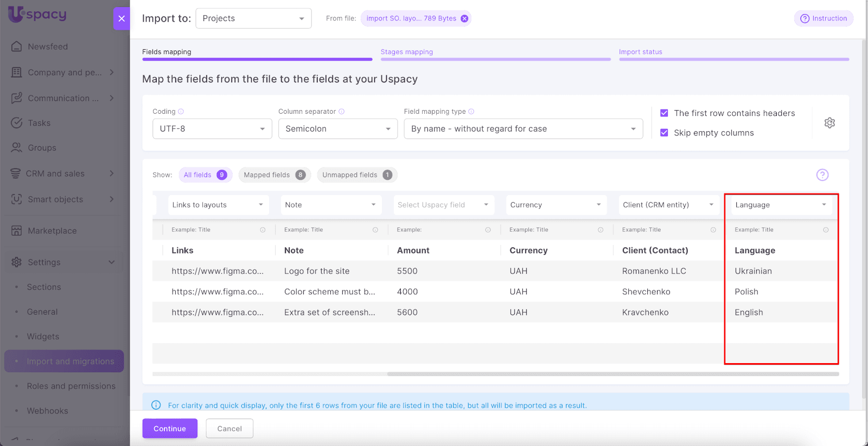
Task: Show only Unmapped fields filter
Action: pyautogui.click(x=356, y=175)
